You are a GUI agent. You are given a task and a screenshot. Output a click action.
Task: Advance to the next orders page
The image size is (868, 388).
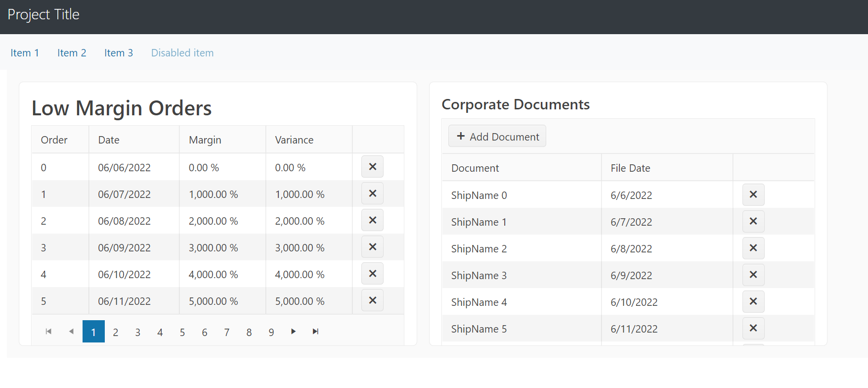pyautogui.click(x=293, y=332)
